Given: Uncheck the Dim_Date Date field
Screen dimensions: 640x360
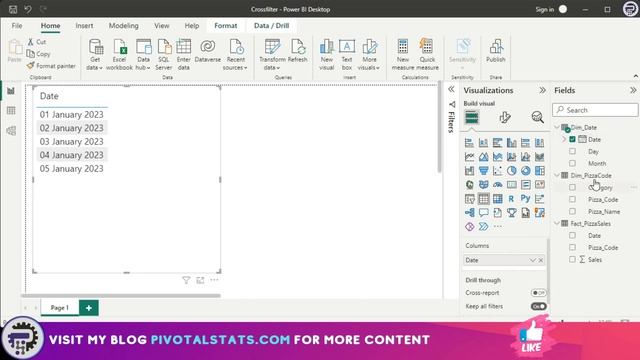Looking at the screenshot, I should (x=572, y=139).
